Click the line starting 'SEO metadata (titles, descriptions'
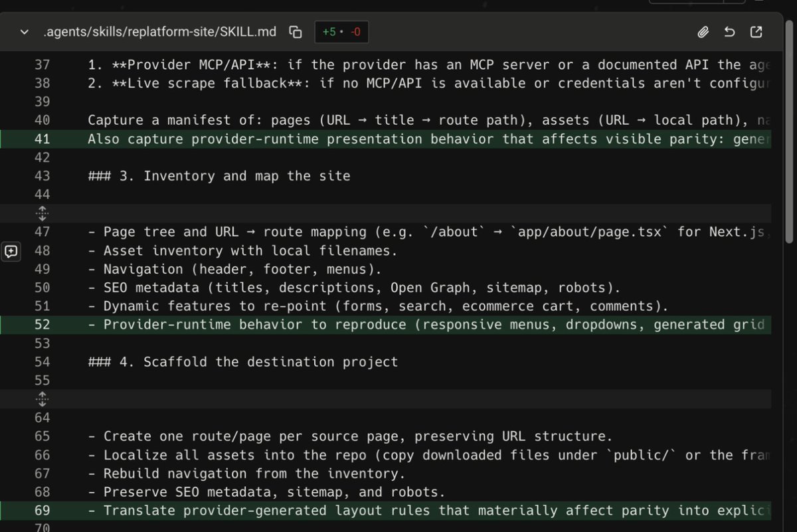Viewport: 797px width, 532px height. pos(354,288)
